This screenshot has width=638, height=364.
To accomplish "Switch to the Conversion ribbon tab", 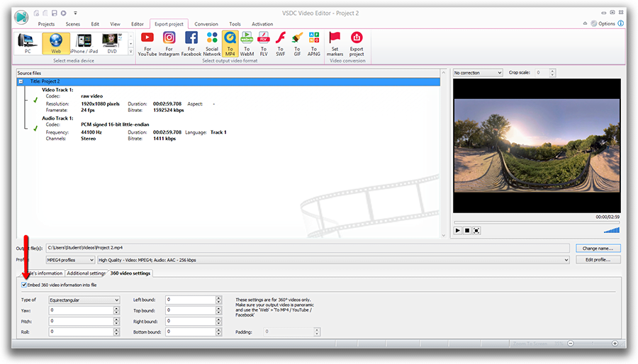I will coord(206,24).
